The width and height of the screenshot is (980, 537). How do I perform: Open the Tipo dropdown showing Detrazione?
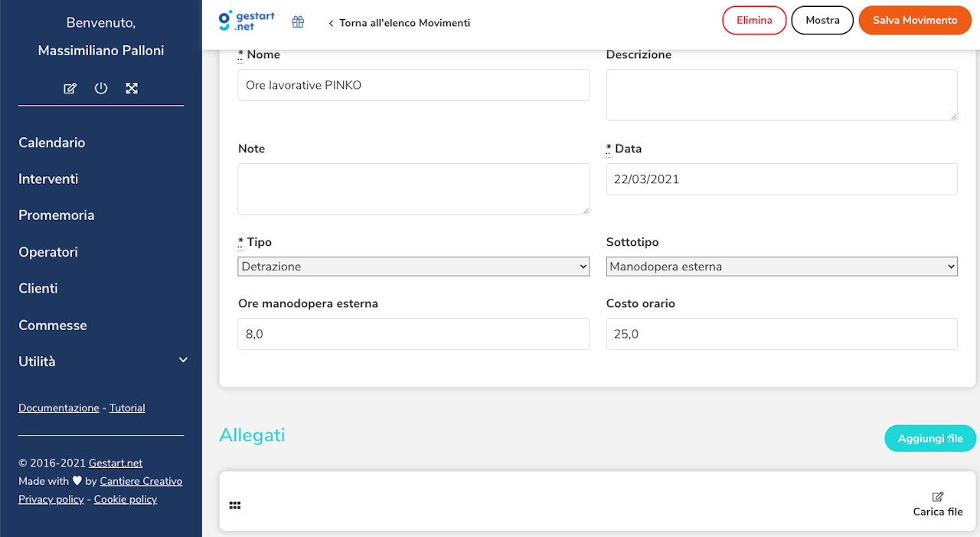coord(413,266)
